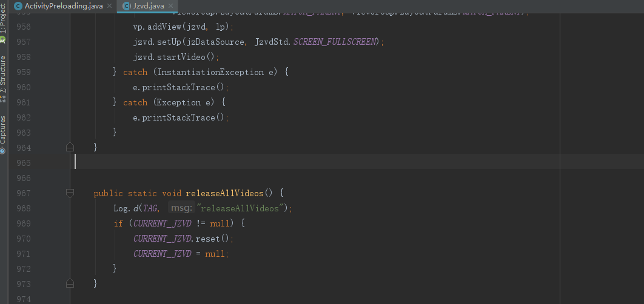This screenshot has height=304, width=644.
Task: Close the ActivityPreloading.java tab
Action: point(109,6)
